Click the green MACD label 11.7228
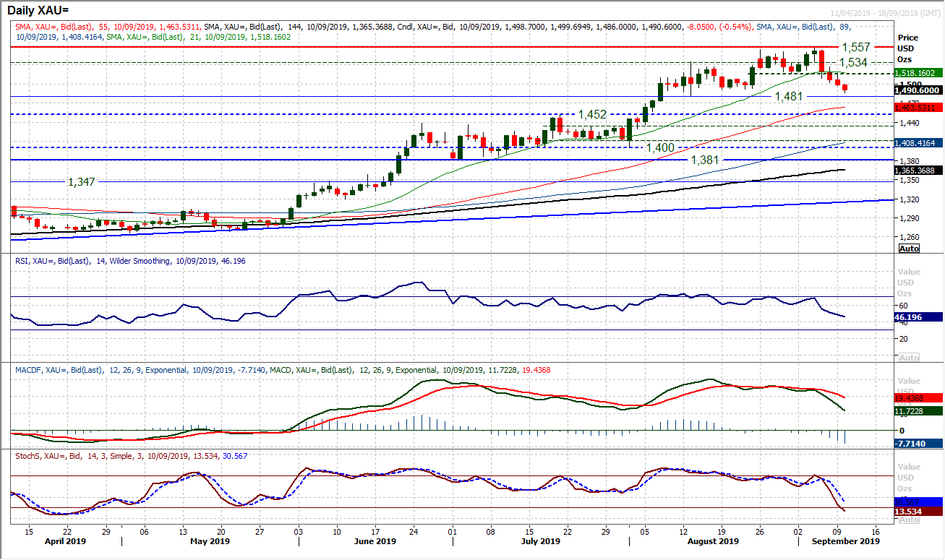 [x=918, y=410]
